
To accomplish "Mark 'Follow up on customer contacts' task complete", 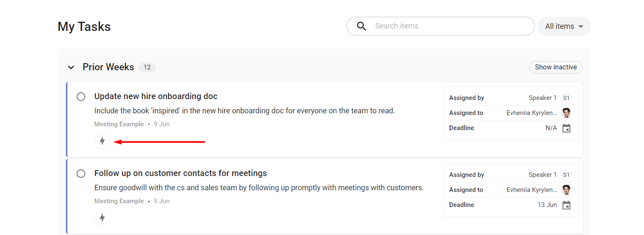I will [x=81, y=174].
